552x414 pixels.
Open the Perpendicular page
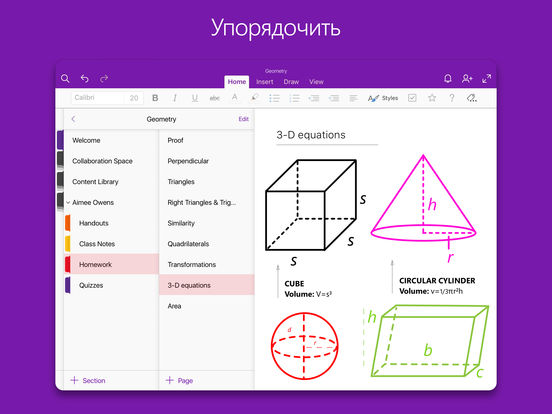207,161
